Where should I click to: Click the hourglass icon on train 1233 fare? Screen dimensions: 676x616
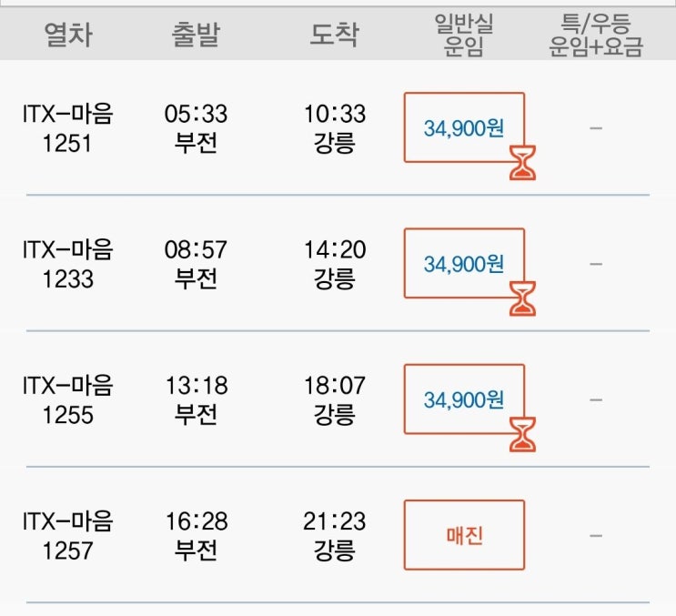coord(522,299)
